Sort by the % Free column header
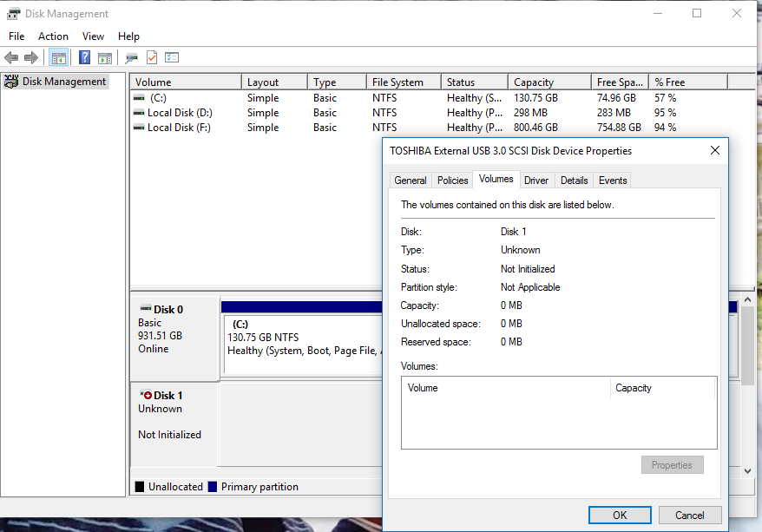This screenshot has height=532, width=762. (x=688, y=82)
